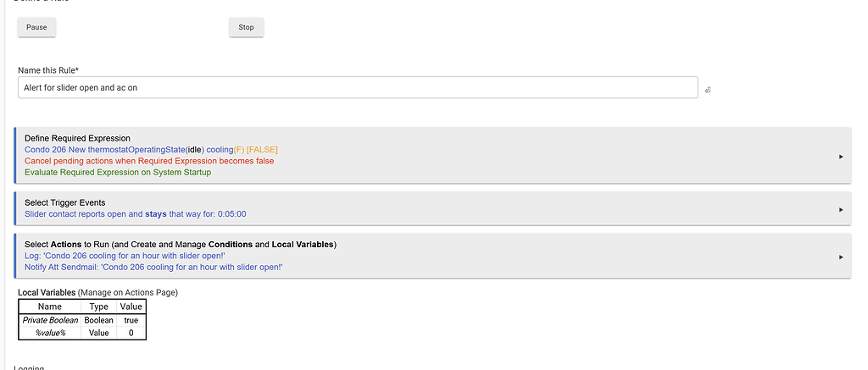Click the true value of Private Boolean

pyautogui.click(x=131, y=321)
